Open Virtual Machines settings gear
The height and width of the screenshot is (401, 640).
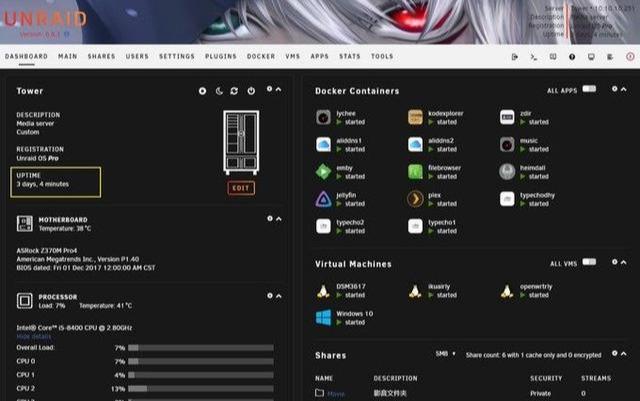(x=615, y=262)
